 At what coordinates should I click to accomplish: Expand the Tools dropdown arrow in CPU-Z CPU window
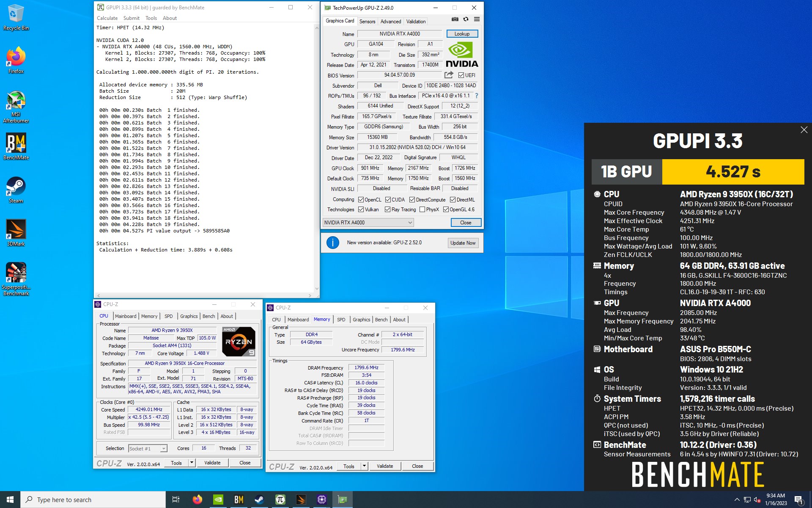click(192, 463)
